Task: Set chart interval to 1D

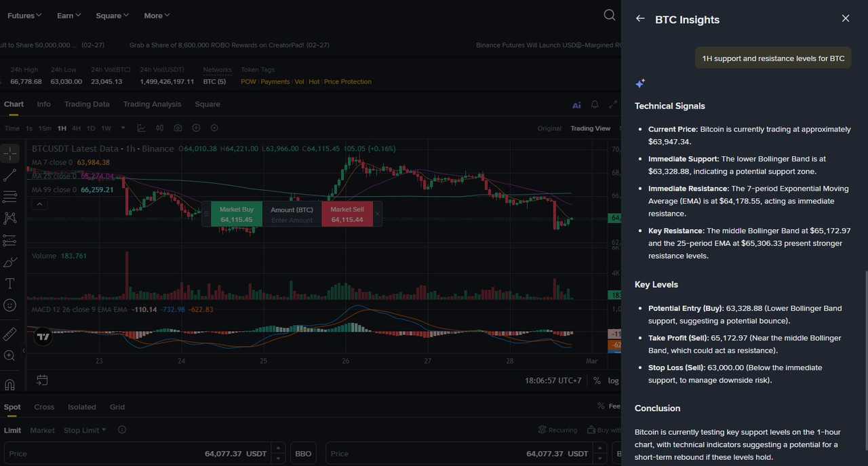Action: pyautogui.click(x=91, y=128)
